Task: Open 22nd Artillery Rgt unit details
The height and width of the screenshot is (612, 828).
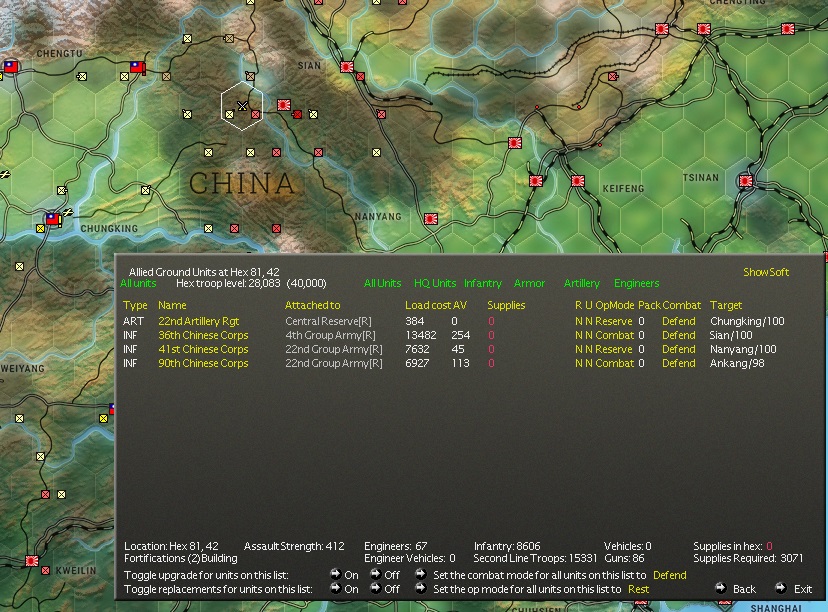Action: point(199,321)
